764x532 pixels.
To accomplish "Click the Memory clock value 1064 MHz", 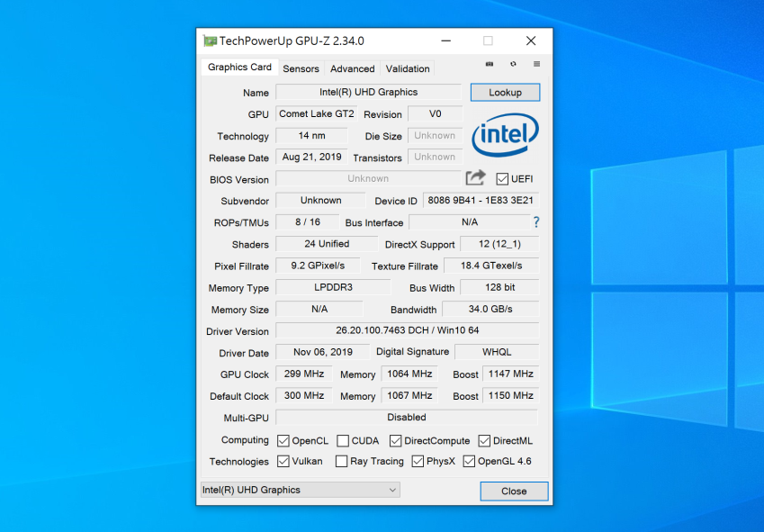I will 409,374.
